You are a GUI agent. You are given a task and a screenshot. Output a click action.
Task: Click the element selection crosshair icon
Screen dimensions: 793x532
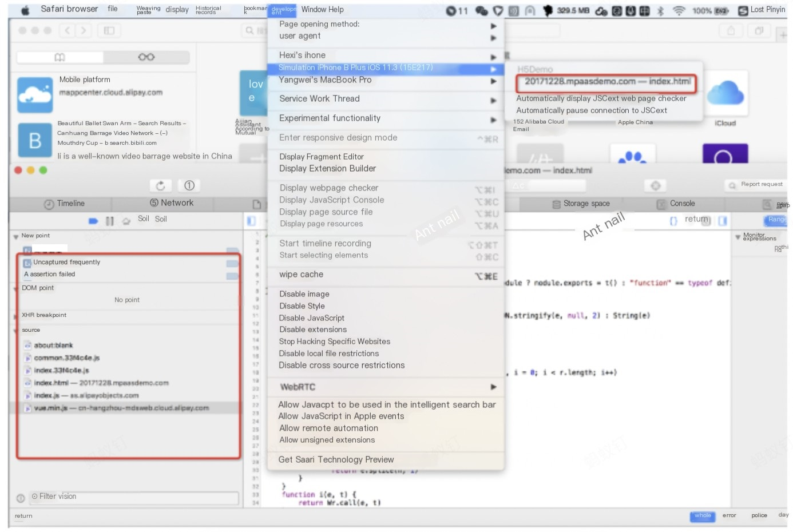(656, 185)
